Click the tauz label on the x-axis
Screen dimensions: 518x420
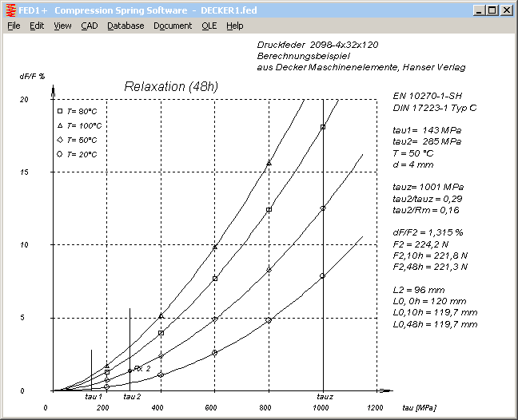tap(324, 396)
